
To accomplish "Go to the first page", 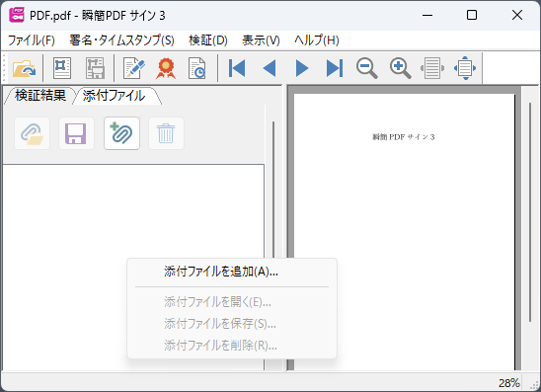I will 237,68.
